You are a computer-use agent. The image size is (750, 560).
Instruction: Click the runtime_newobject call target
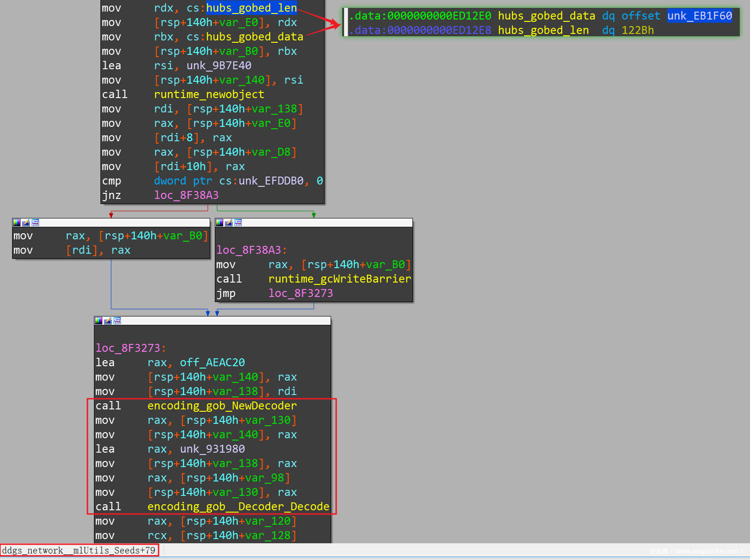[209, 94]
